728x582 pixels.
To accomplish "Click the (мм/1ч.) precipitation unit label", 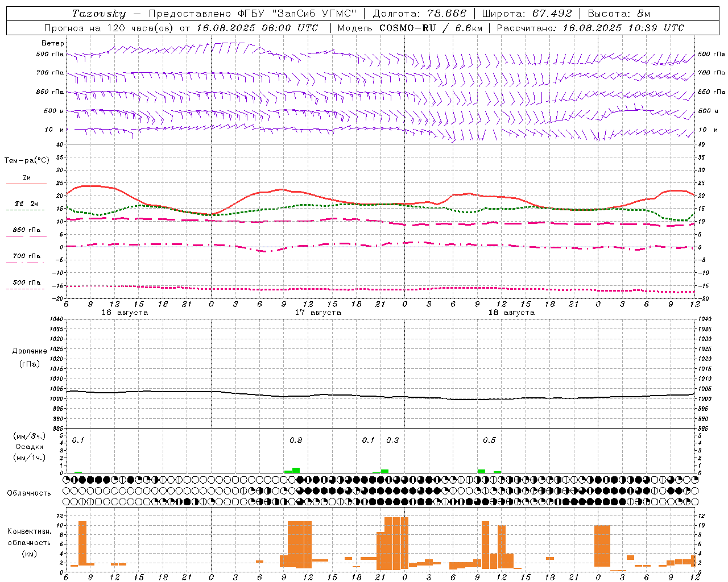I will click(30, 458).
